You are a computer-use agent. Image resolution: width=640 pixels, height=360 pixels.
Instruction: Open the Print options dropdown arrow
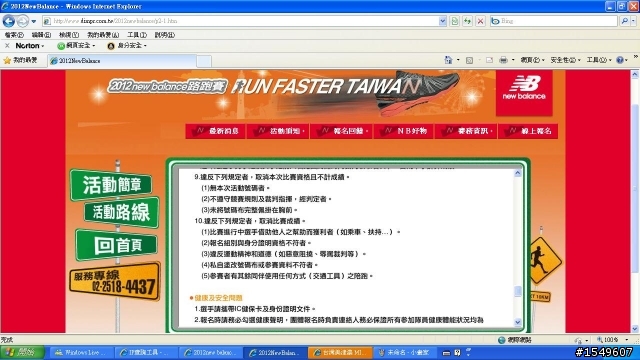(x=513, y=60)
